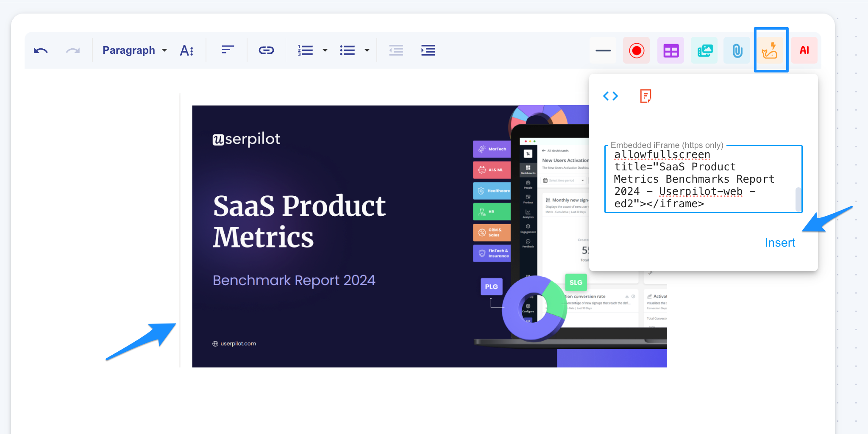
Task: Open the image gallery icon
Action: click(x=704, y=50)
